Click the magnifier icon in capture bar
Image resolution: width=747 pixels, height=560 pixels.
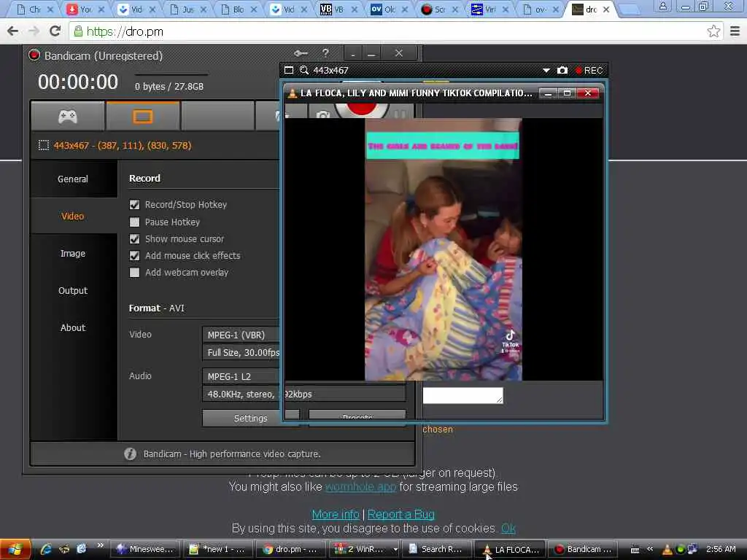304,71
